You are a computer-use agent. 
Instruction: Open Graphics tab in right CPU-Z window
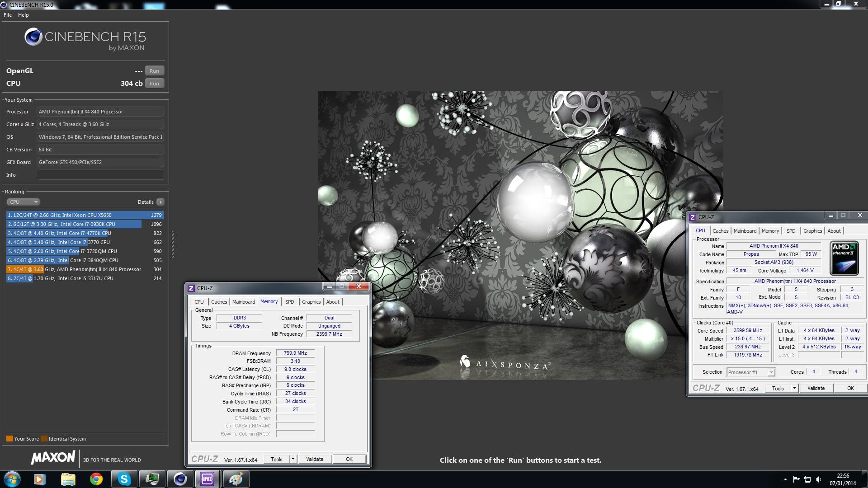click(812, 231)
